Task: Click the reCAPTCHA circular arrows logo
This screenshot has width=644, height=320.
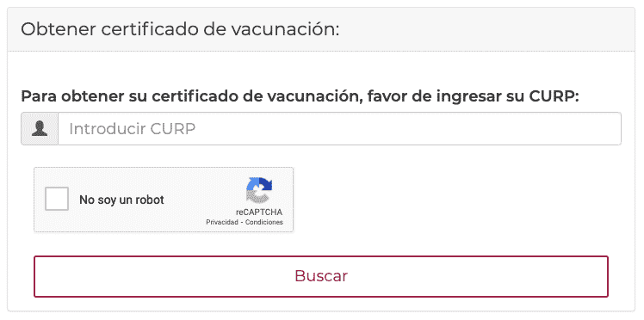Action: point(259,190)
